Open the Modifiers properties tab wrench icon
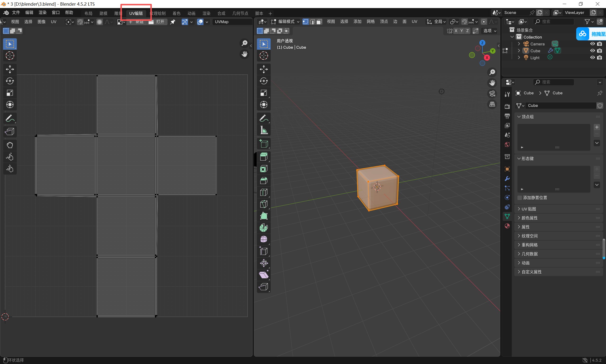 (507, 179)
